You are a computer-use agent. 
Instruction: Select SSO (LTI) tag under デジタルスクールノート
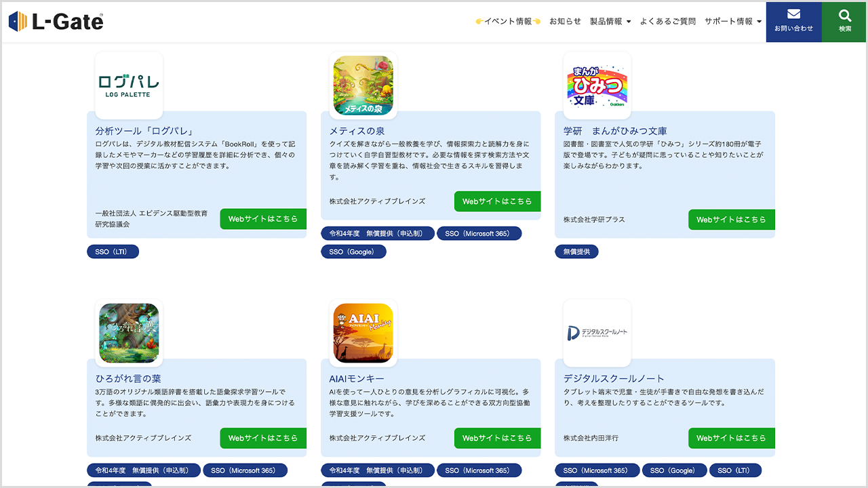(x=735, y=470)
